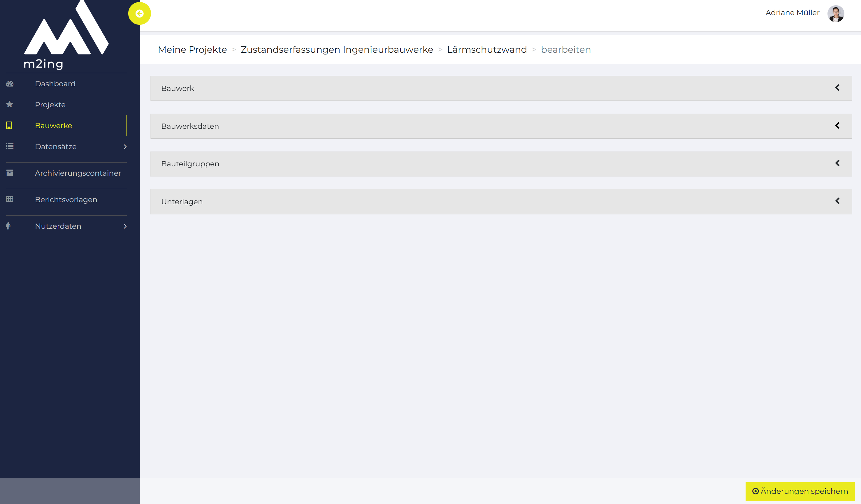Click the yellow back arrow button
The image size is (861, 504).
[139, 14]
